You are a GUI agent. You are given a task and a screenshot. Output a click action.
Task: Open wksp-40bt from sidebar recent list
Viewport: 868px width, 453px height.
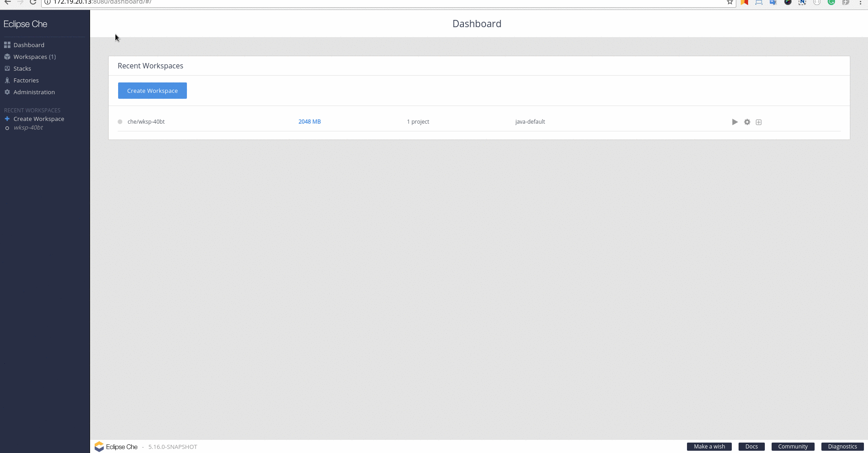tap(28, 127)
